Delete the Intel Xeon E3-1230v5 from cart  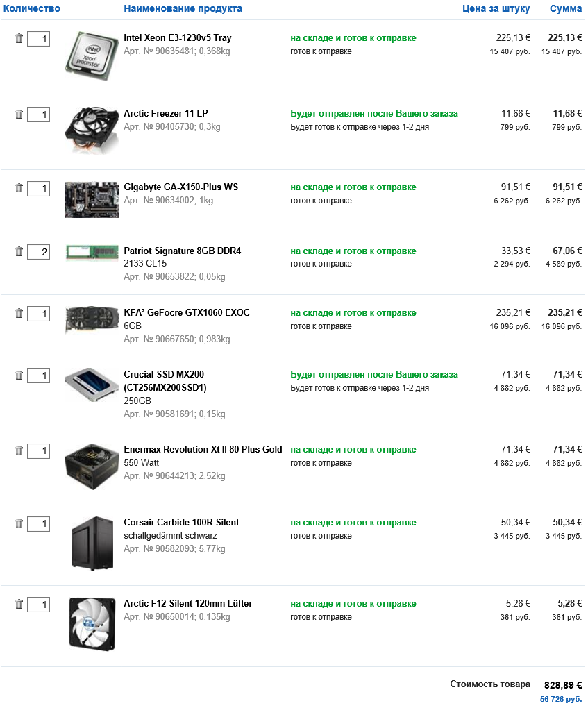pyautogui.click(x=19, y=39)
